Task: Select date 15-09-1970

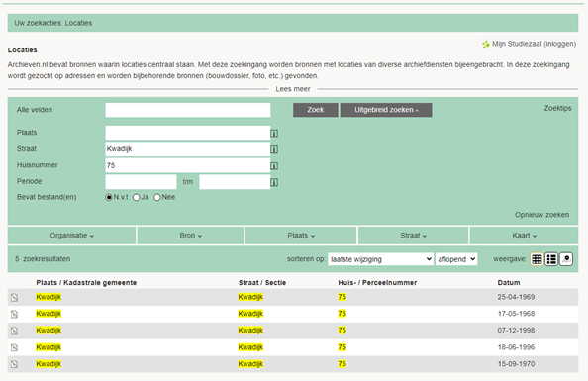Action: (x=516, y=364)
